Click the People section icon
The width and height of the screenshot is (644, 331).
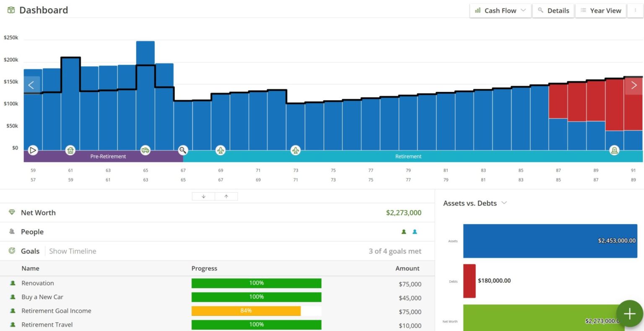(x=12, y=231)
